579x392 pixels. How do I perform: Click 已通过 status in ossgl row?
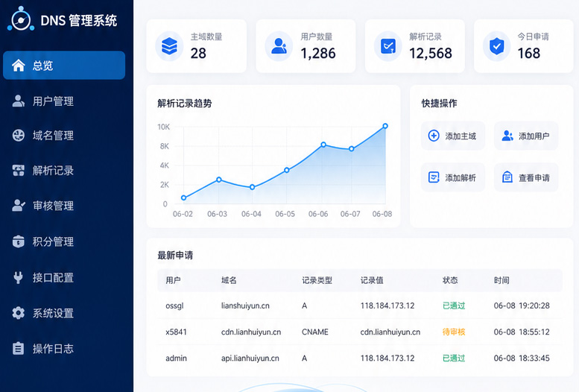point(454,306)
